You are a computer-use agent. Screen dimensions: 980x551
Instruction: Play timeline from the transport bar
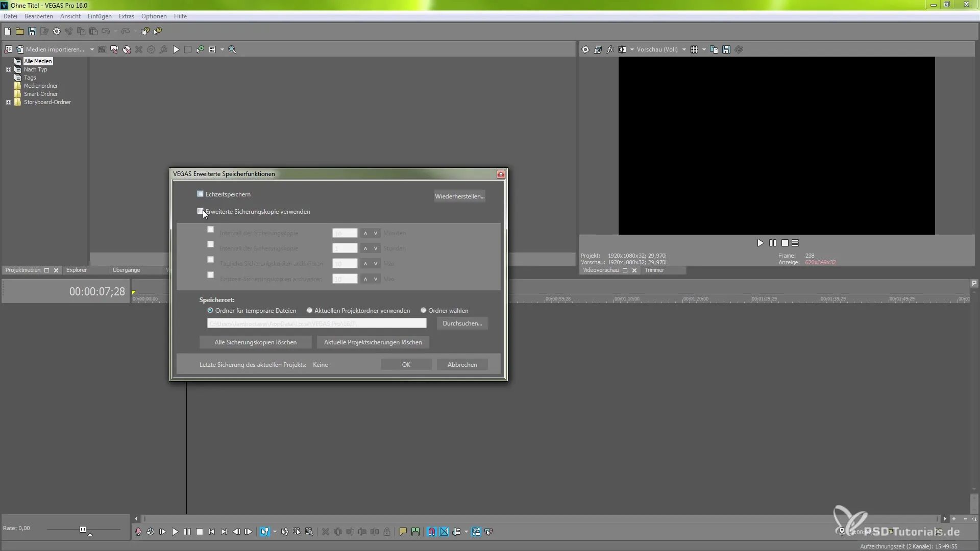(175, 532)
